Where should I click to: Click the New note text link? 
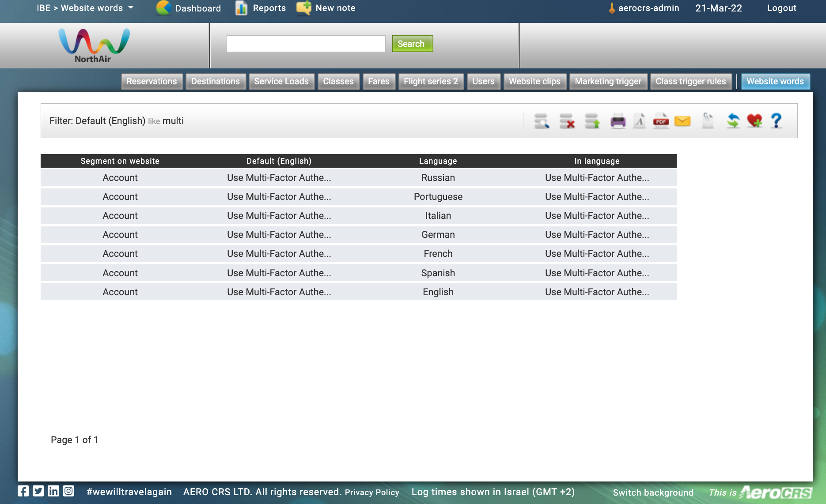pos(335,8)
